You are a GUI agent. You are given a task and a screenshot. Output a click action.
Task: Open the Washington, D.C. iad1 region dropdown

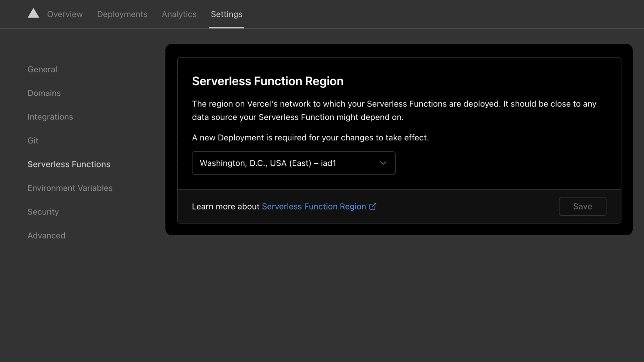pos(293,163)
